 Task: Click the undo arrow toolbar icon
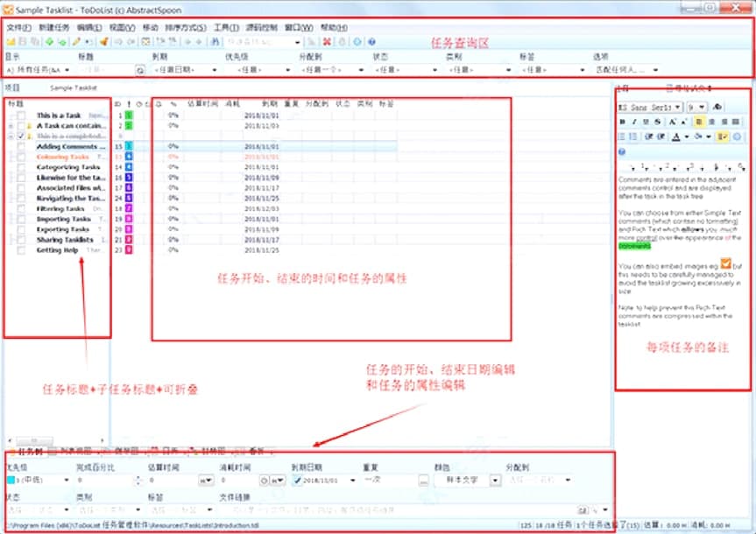[x=118, y=42]
